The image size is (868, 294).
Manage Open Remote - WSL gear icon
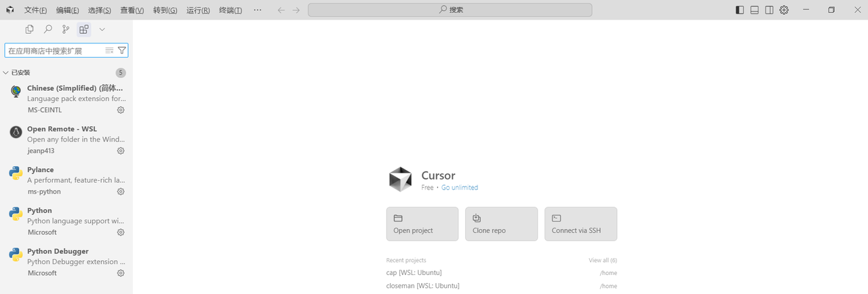tap(121, 150)
